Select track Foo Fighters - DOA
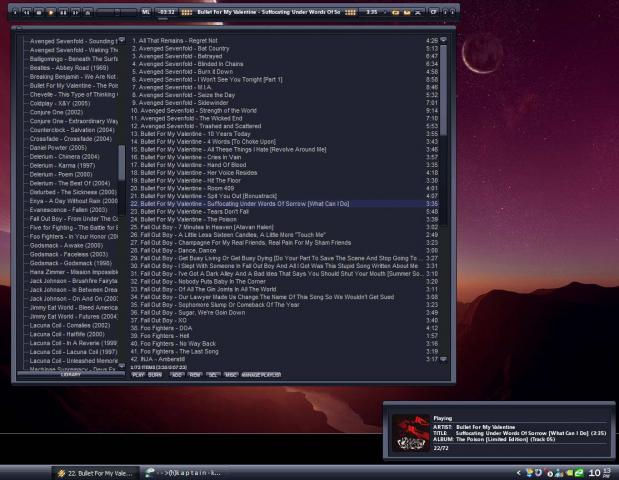Viewport: 619px width, 480px height. [x=284, y=328]
